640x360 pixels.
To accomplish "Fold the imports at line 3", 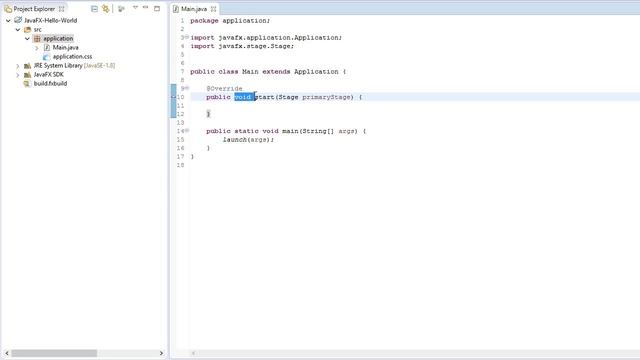I will click(187, 37).
